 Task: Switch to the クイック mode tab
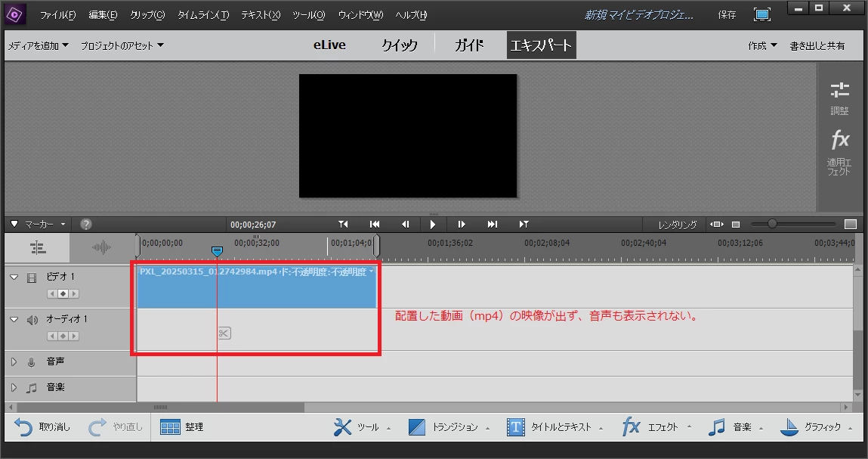point(400,45)
